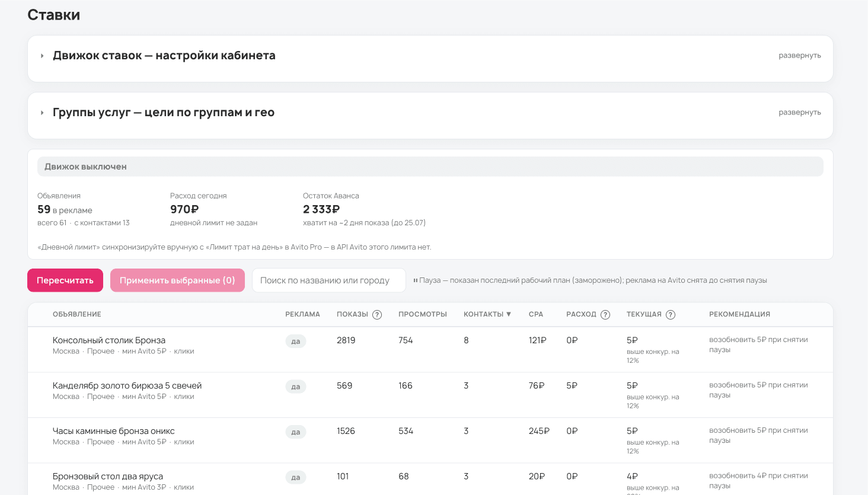868x495 pixels.
Task: Click всего 61 · с контактами 13 text
Action: 84,223
